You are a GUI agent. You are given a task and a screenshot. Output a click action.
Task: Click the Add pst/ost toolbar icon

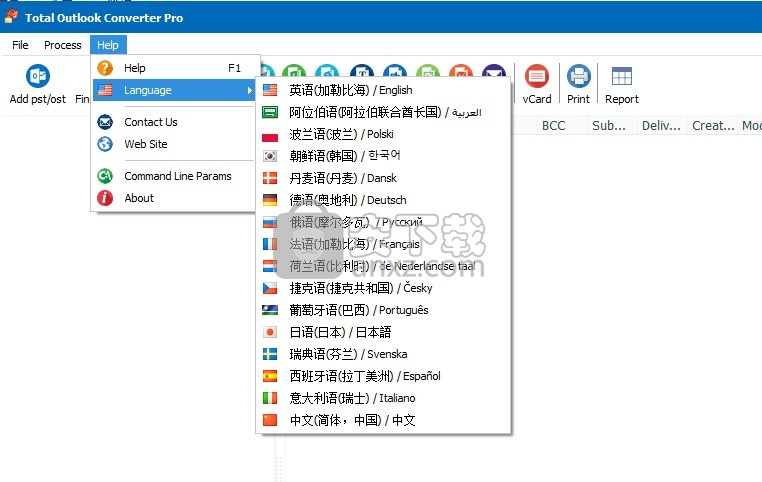pos(37,76)
